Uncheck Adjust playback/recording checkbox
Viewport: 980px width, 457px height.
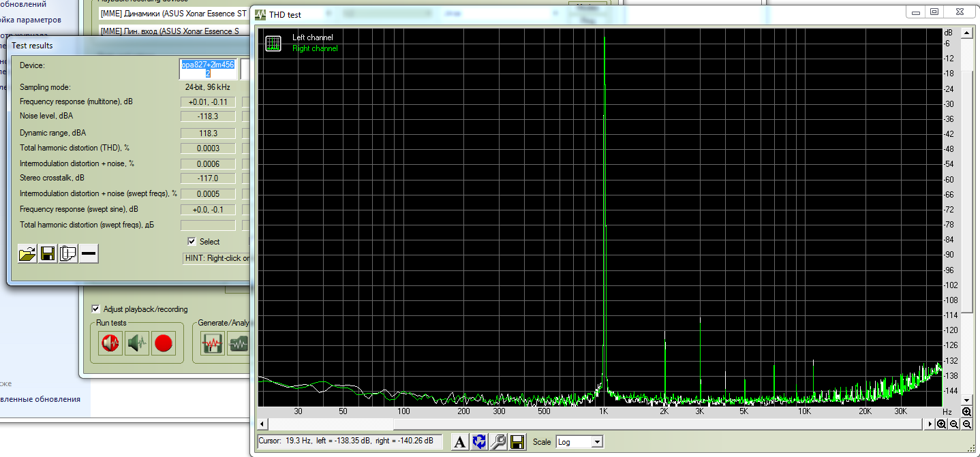tap(96, 309)
